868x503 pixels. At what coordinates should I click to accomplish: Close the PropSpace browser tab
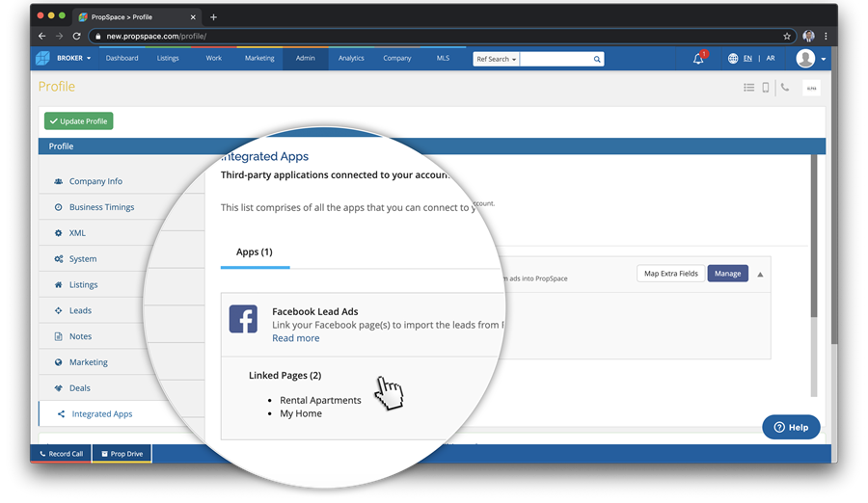tap(193, 17)
